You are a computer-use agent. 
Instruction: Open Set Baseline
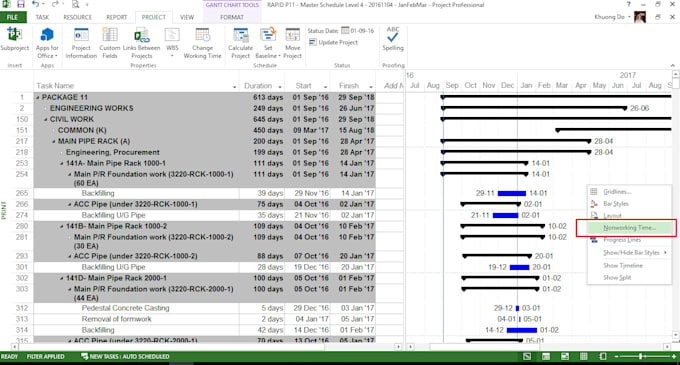(268, 42)
